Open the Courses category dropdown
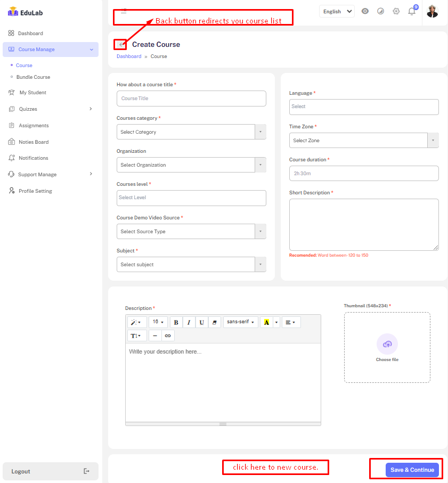Image resolution: width=448 pixels, height=483 pixels. tap(191, 132)
